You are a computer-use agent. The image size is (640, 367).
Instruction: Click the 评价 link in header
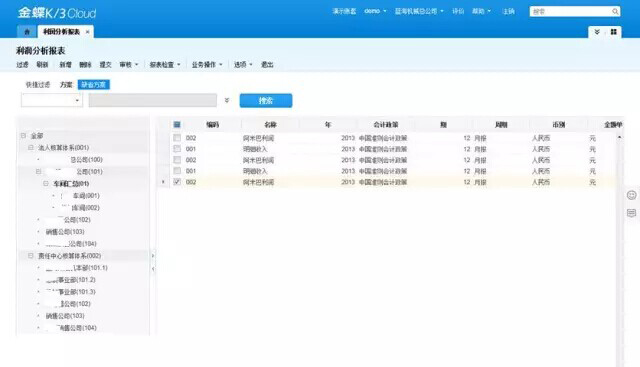click(458, 11)
